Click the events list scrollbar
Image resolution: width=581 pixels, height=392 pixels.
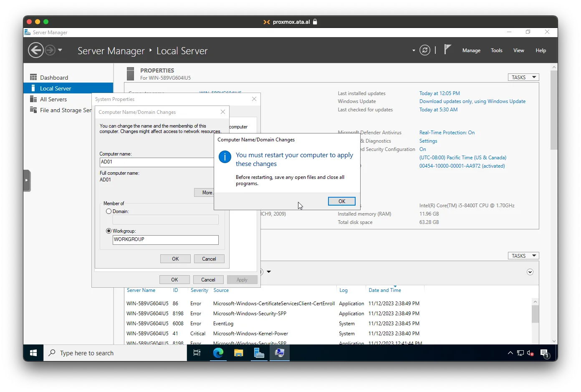click(535, 314)
